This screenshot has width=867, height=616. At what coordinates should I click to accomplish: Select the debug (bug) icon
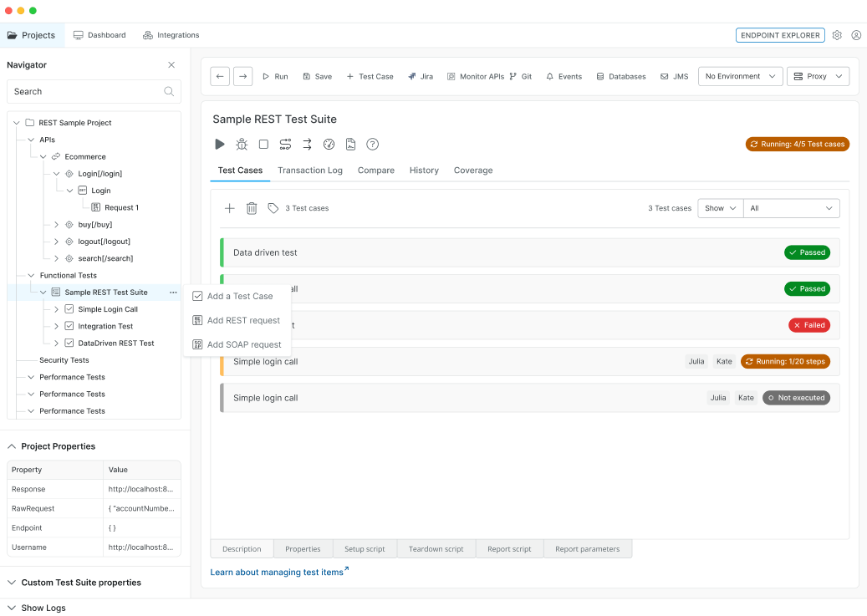click(x=242, y=144)
